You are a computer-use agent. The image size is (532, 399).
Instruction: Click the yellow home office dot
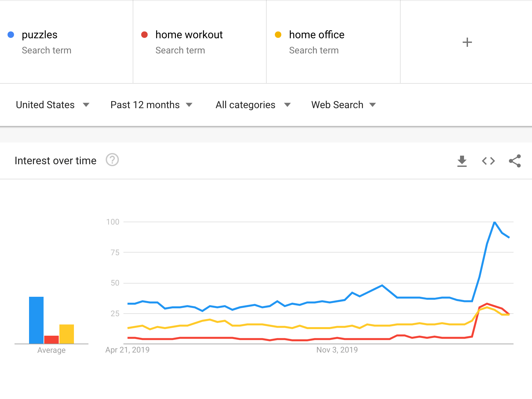[278, 35]
